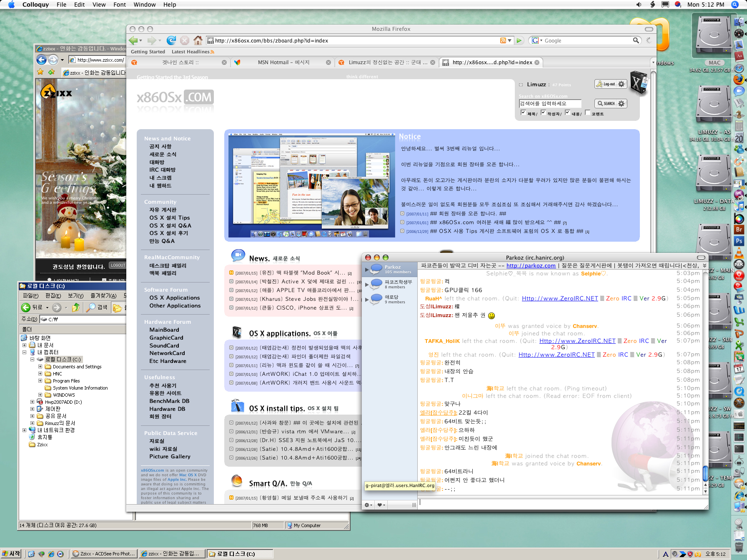Click the magnifier in the Google search box

click(x=636, y=40)
